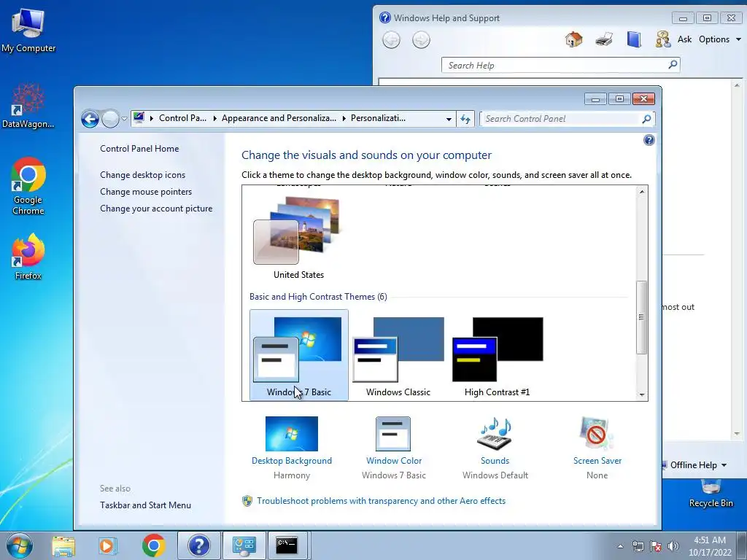Open Windows Explorer from taskbar
Screen dimensions: 747x560
tap(63, 545)
